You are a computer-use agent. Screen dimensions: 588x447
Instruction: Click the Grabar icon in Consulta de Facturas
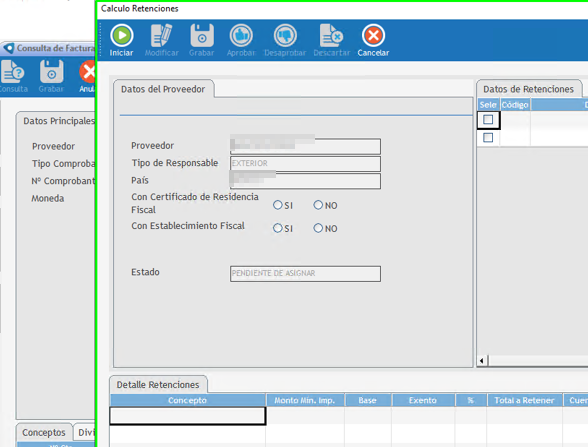coord(51,71)
